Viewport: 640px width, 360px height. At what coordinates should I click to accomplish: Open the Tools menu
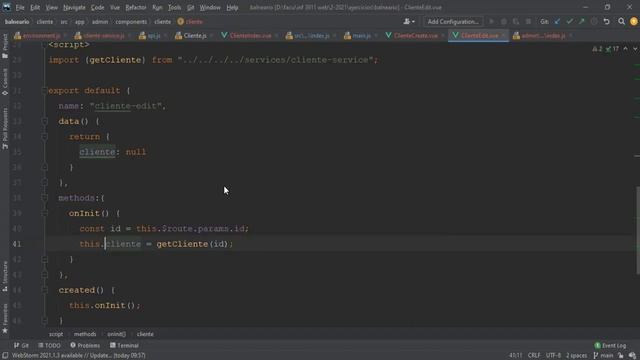pos(174,7)
